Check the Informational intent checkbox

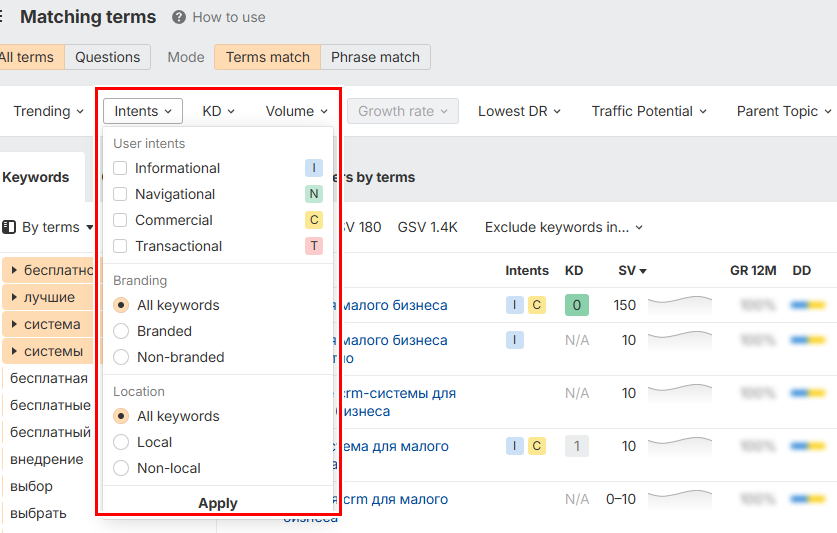tap(120, 168)
